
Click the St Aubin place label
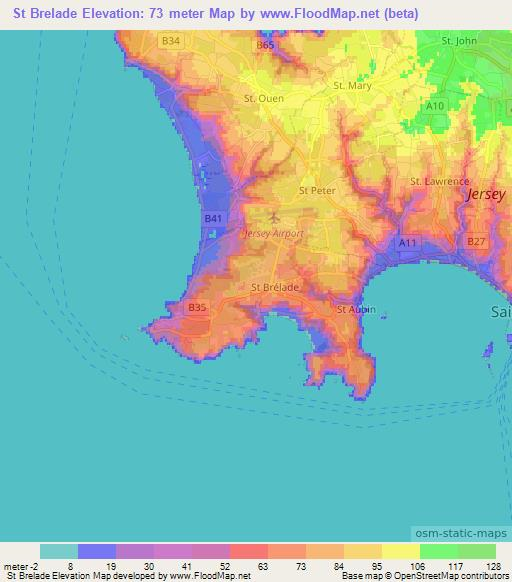point(356,309)
